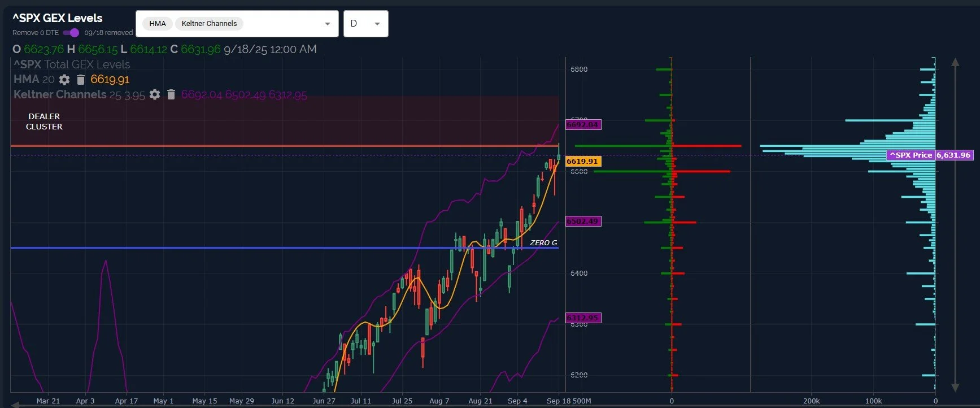Click the 6312.95 Keltner lower price label
The image size is (980, 408).
pyautogui.click(x=583, y=318)
